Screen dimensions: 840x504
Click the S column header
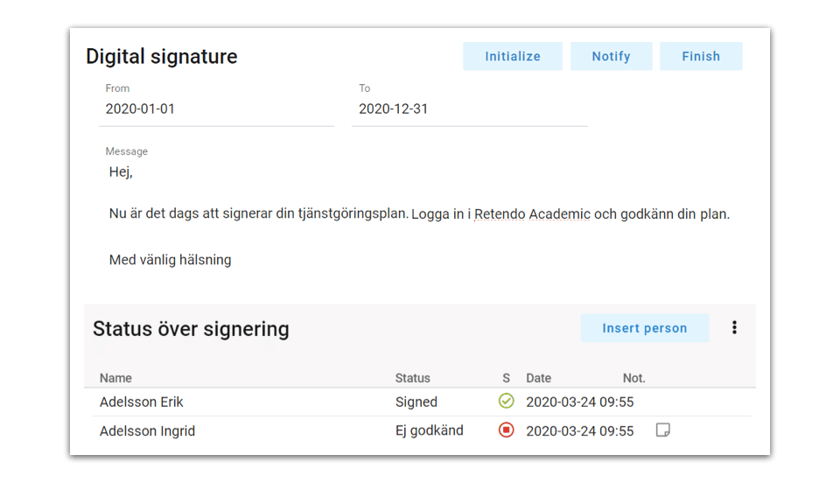pos(506,377)
